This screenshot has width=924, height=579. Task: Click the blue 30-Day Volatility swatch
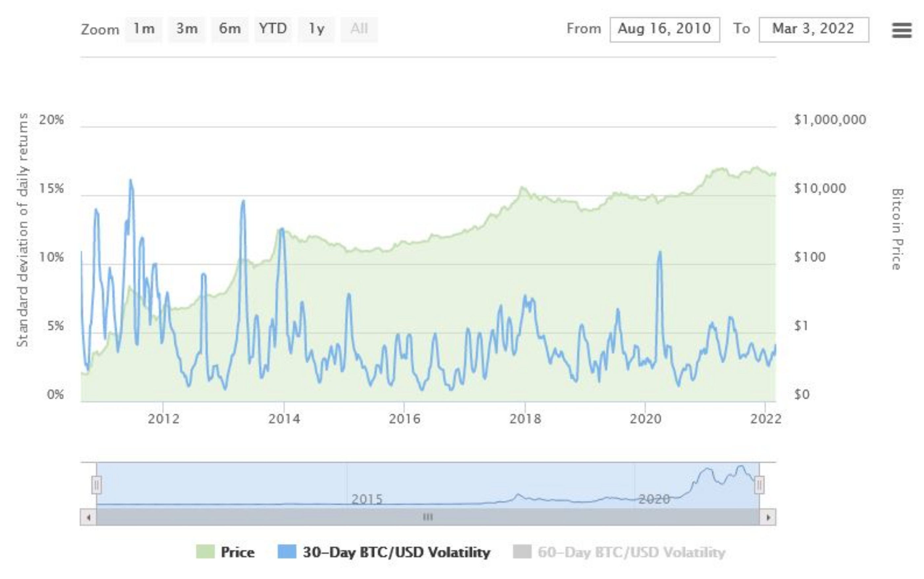point(287,552)
